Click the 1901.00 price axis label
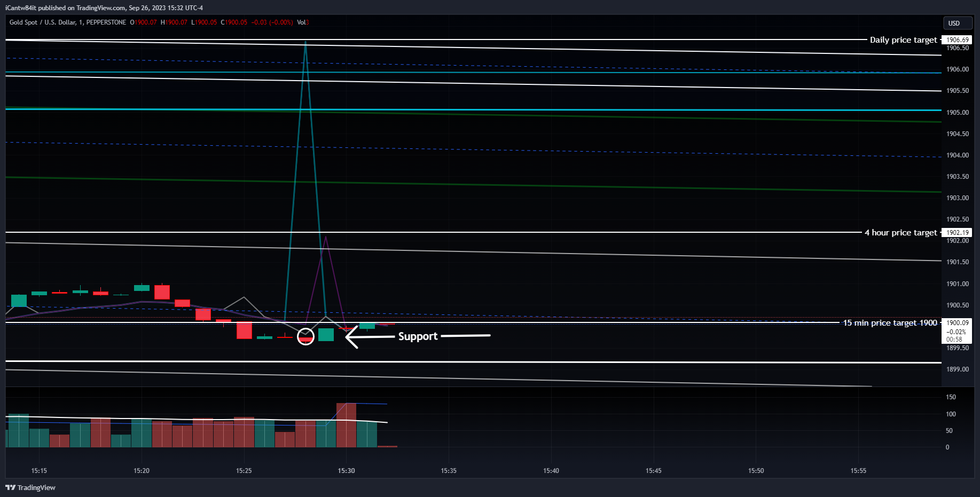Viewport: 980px width, 497px height. (x=957, y=284)
